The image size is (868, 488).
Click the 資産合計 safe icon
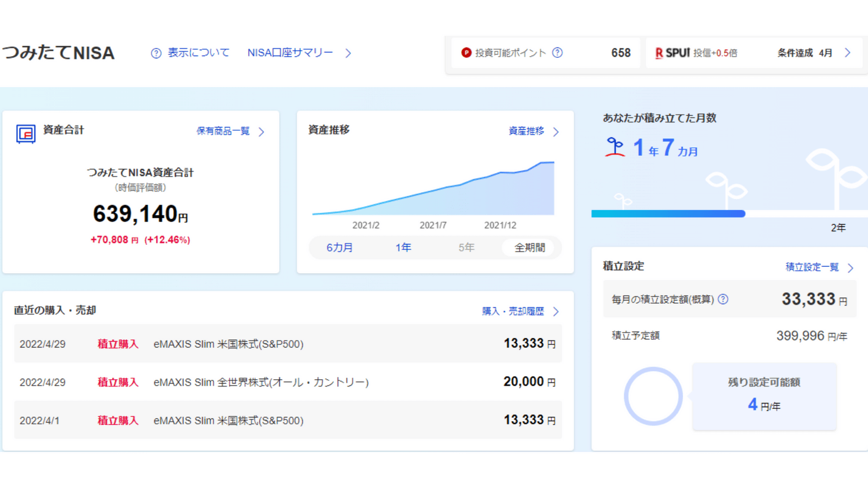[25, 133]
